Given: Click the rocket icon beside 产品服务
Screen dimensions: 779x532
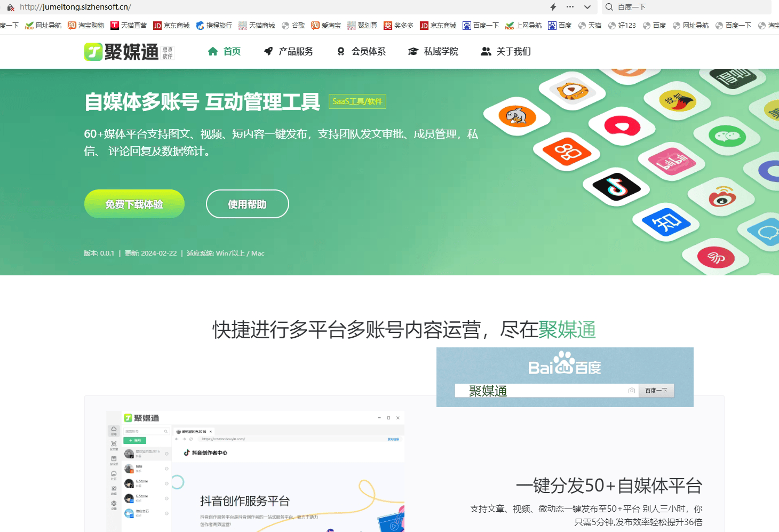Looking at the screenshot, I should click(268, 51).
